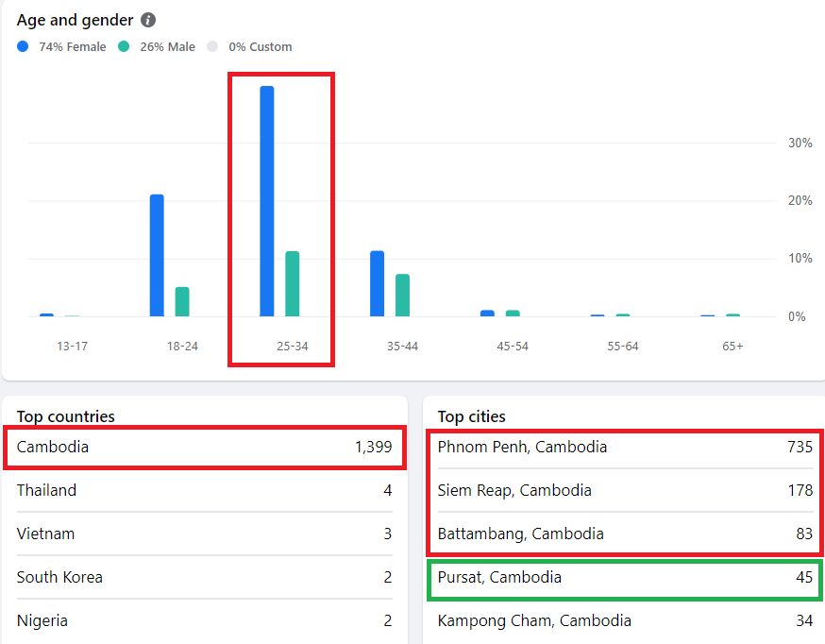Click the blue Female legend dot
Image resolution: width=825 pixels, height=644 pixels.
click(23, 46)
